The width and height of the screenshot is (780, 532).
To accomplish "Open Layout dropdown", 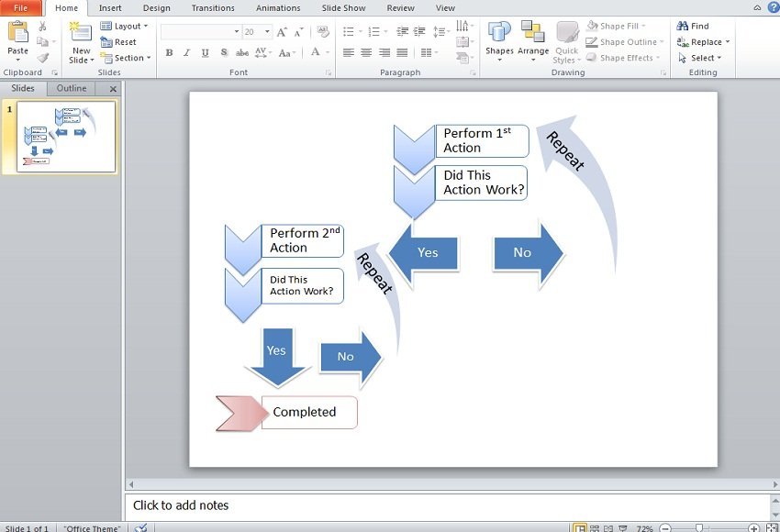I will pyautogui.click(x=124, y=26).
